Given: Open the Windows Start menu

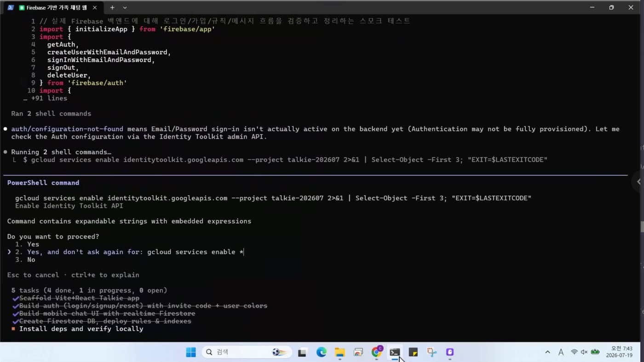Looking at the screenshot, I should [191, 352].
